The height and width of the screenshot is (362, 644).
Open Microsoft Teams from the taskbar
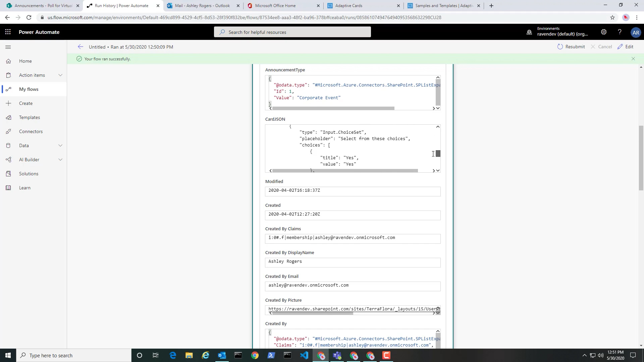(x=337, y=355)
